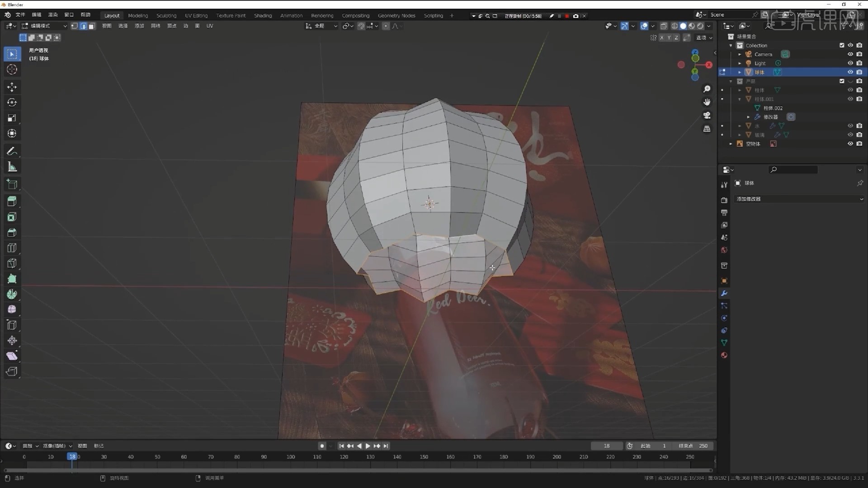This screenshot has height=488, width=868.
Task: Select the Loop Cut tool
Action: pos(12,248)
